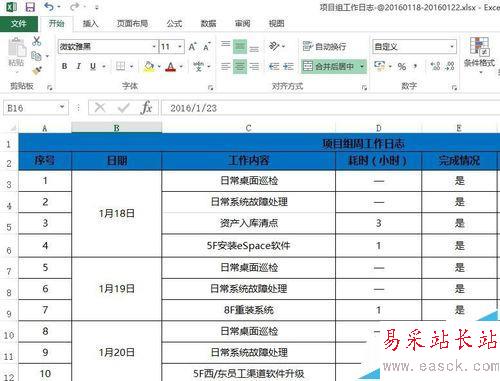
Task: Open the Name Box dropdown arrow
Action: click(62, 107)
